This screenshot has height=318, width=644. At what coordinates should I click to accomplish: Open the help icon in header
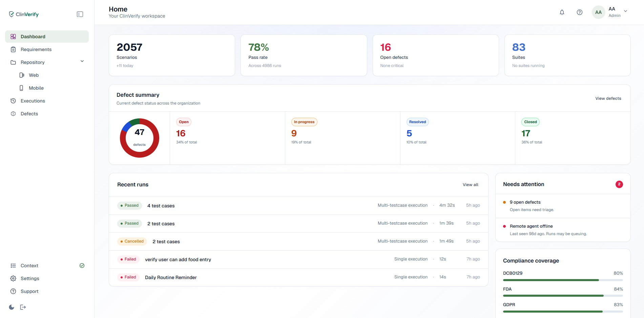point(580,12)
